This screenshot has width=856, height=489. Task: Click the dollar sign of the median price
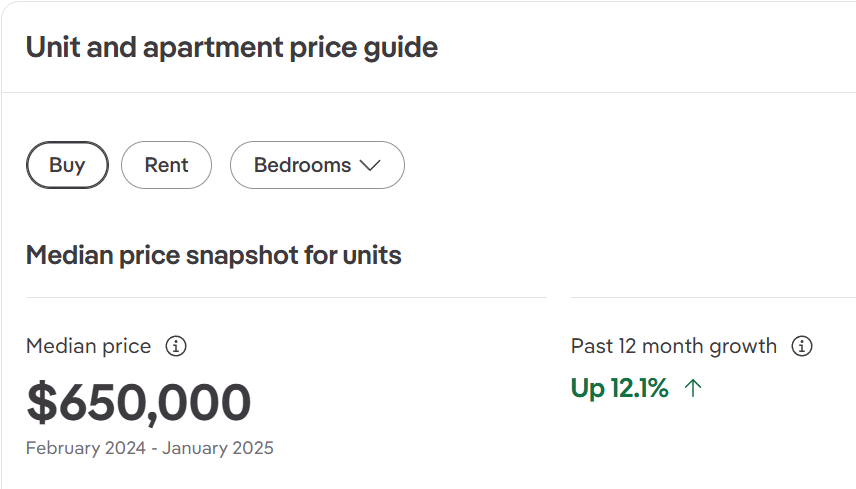pyautogui.click(x=42, y=403)
